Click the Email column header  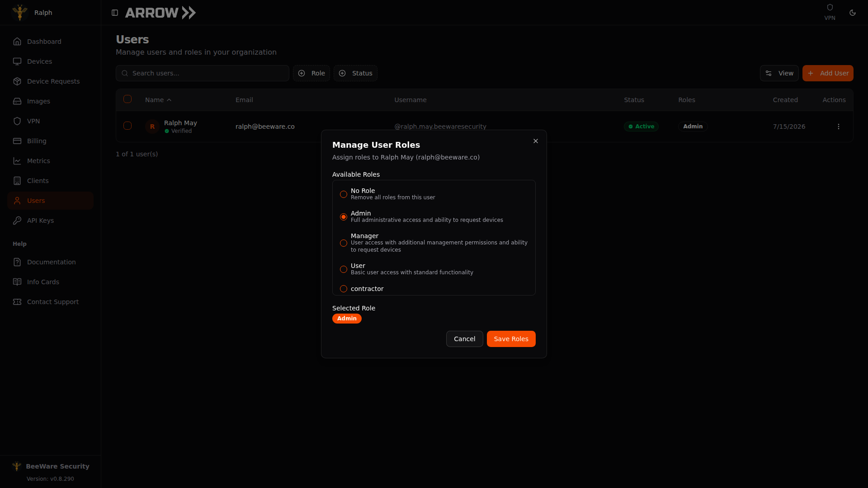click(x=244, y=100)
